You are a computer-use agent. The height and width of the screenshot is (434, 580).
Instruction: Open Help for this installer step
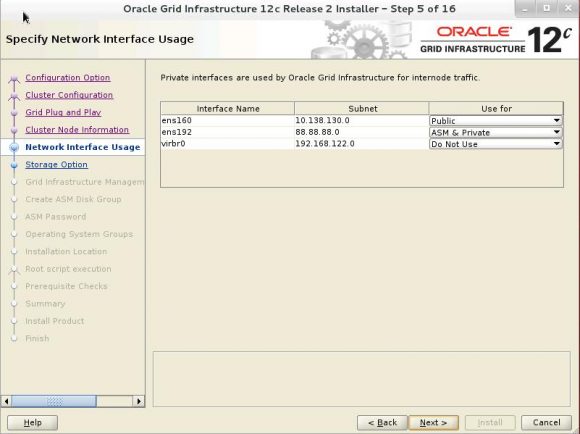pyautogui.click(x=33, y=423)
